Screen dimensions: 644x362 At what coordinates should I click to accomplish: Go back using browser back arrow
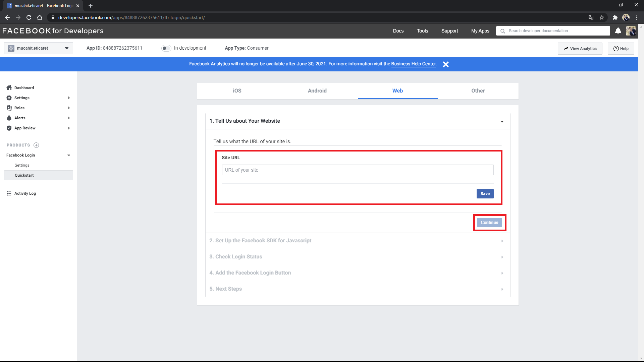point(7,17)
